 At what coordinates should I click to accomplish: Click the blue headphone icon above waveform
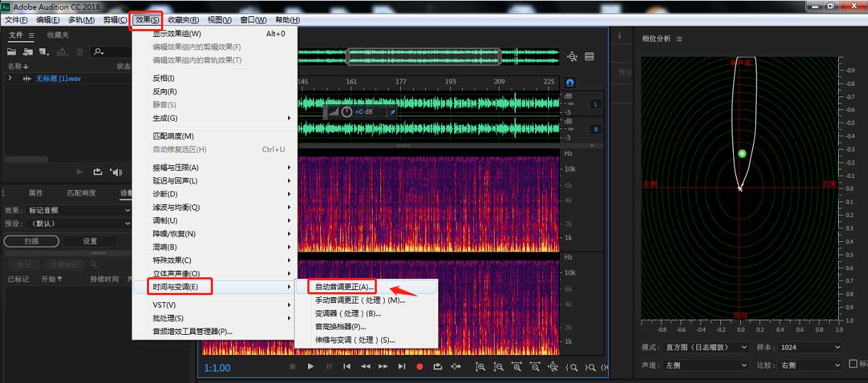tap(570, 83)
